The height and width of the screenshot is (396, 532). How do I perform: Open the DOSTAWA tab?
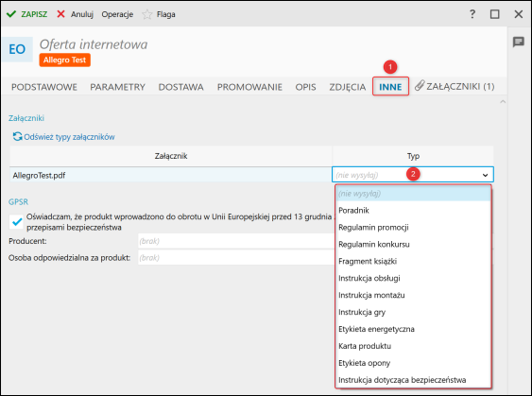point(180,87)
